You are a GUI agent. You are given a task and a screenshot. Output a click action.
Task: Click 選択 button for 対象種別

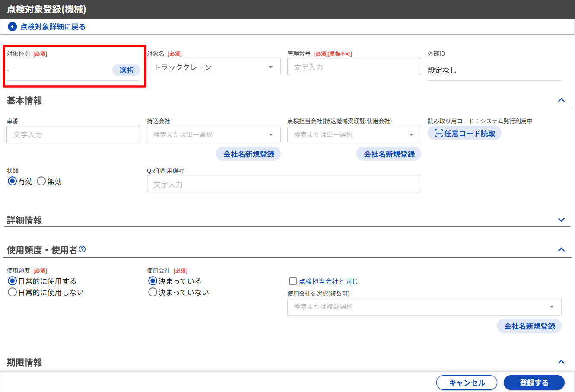[127, 70]
